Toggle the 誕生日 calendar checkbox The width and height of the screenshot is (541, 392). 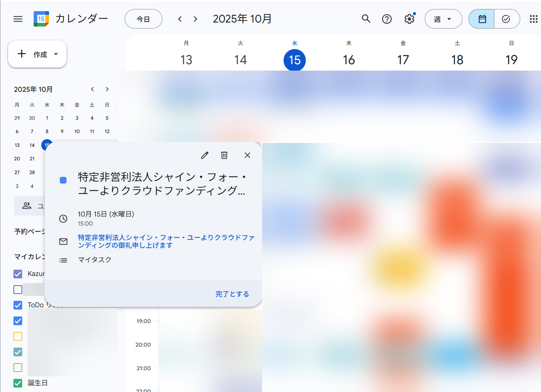18,383
